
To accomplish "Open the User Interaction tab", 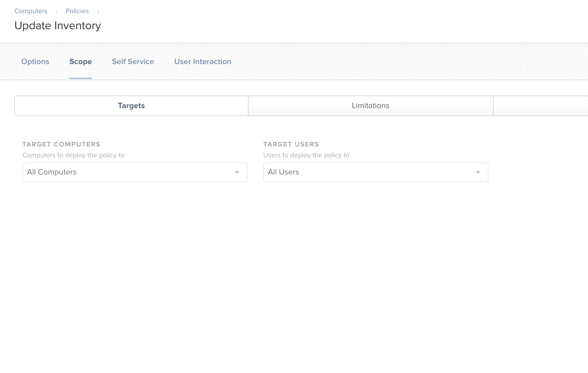I will [203, 61].
